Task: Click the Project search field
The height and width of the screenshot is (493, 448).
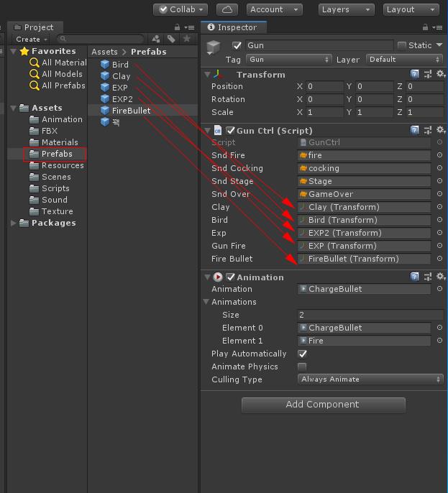Action: click(101, 39)
